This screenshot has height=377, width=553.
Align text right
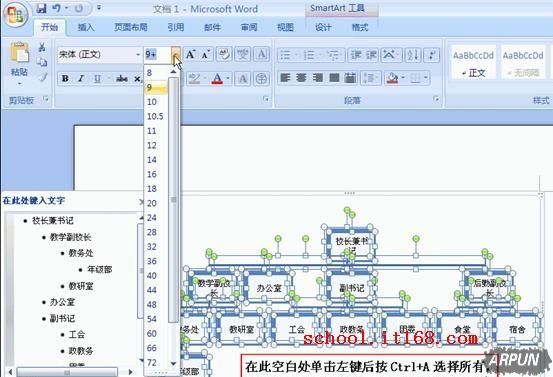coord(317,78)
